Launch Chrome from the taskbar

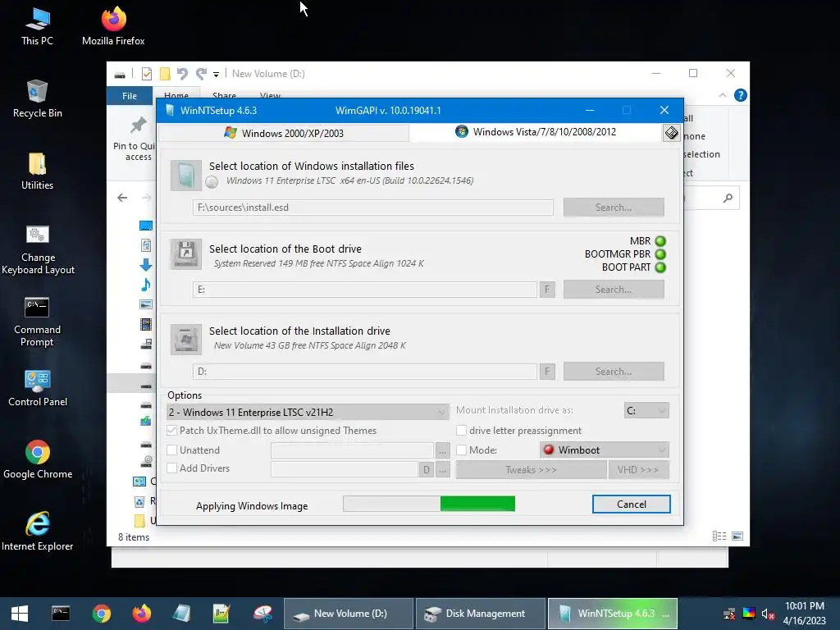tap(101, 614)
